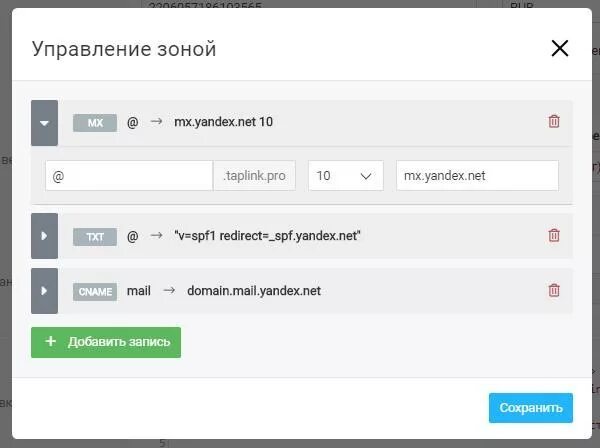Click the CNAME record type badge
The height and width of the screenshot is (448, 600).
[x=95, y=291]
